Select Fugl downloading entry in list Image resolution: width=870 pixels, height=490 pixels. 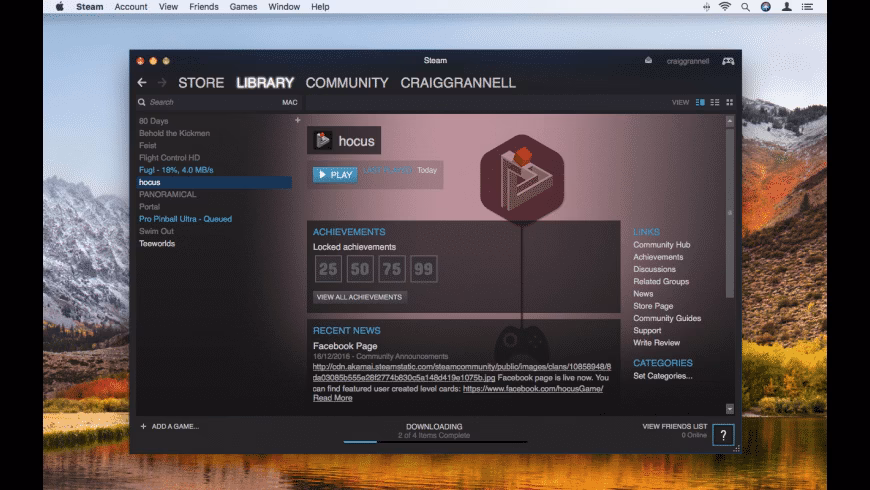[176, 170]
